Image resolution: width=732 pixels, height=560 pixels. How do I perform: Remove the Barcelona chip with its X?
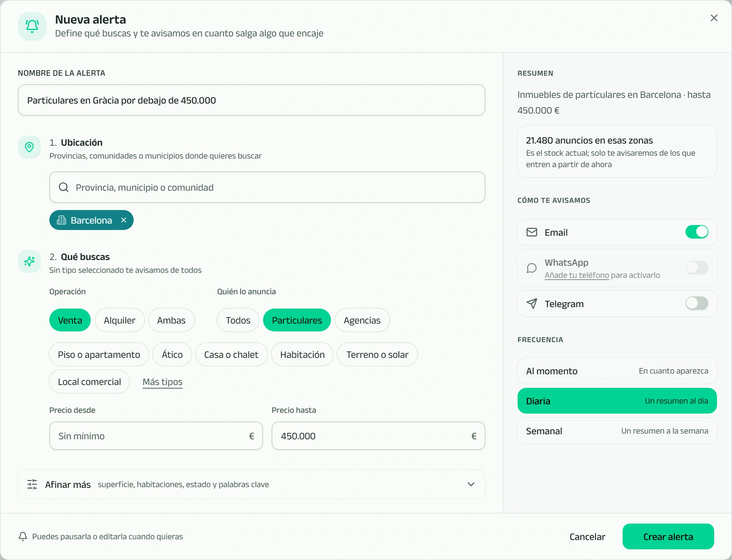tap(124, 220)
